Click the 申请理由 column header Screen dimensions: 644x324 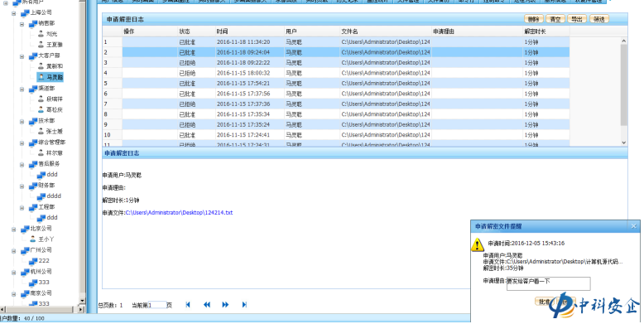[477, 31]
